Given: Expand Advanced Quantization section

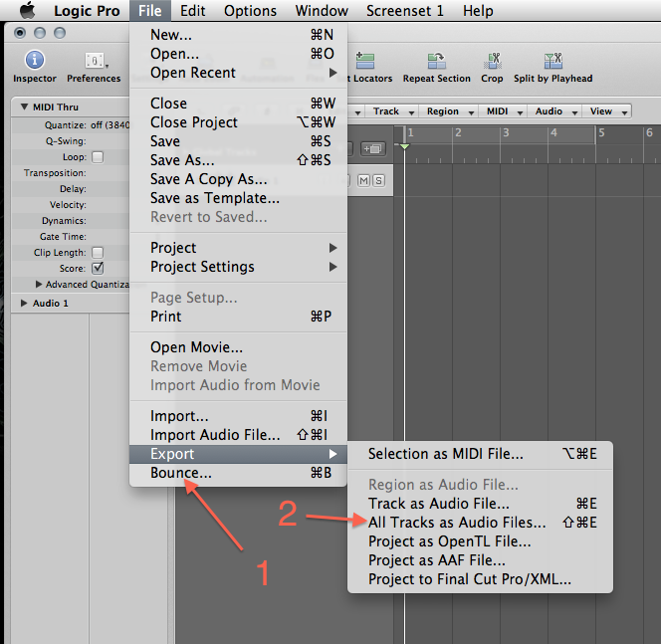Looking at the screenshot, I should 39,285.
